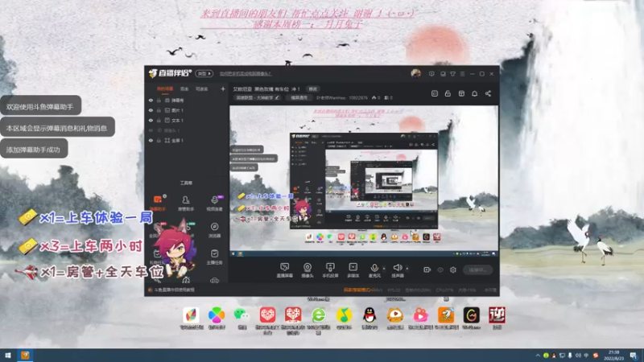The height and width of the screenshot is (362, 644).
Task: Add a 摄像头 camera source
Action: (x=308, y=270)
